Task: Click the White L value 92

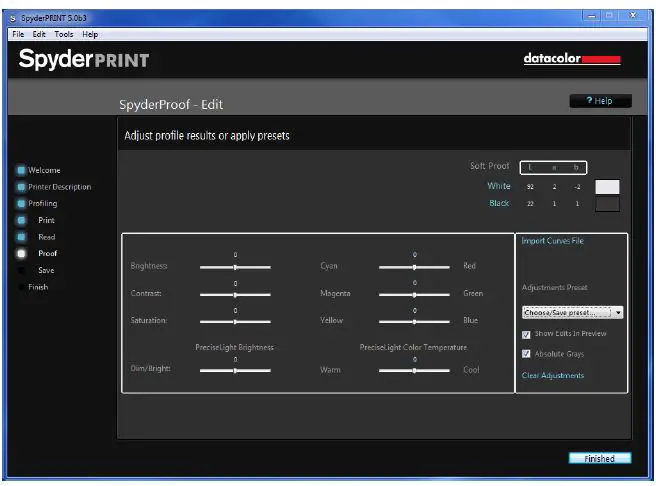Action: [530, 187]
